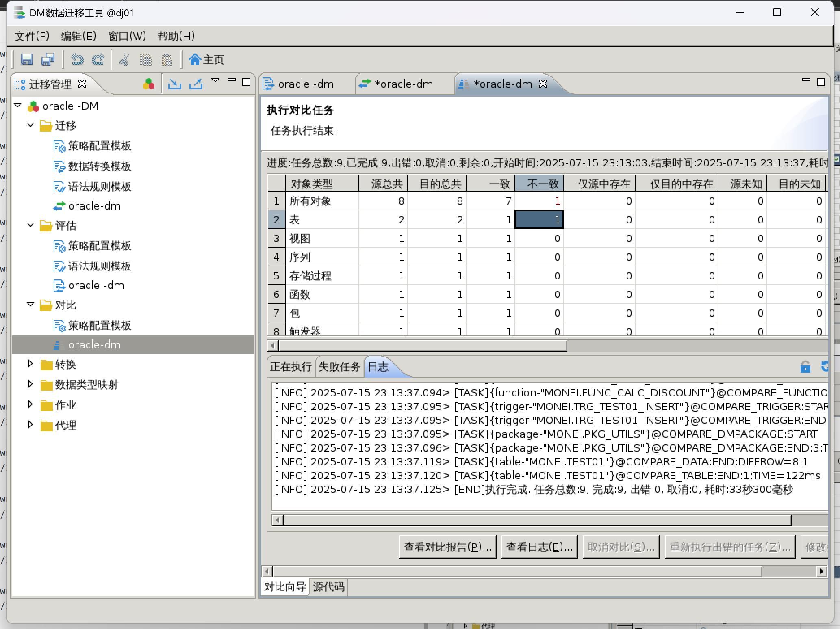Select the 语法规则模板 item under 迁移
Image resolution: width=840 pixels, height=629 pixels.
pos(99,186)
